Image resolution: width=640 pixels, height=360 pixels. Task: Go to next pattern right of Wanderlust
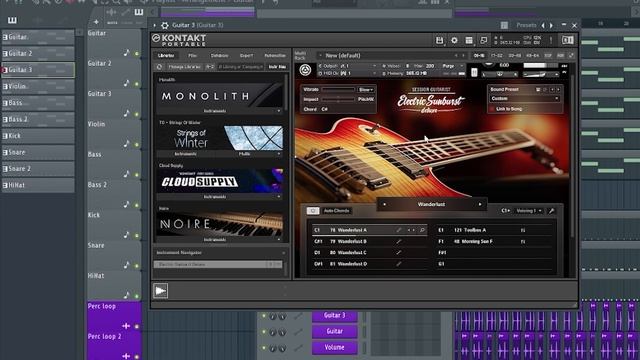(480, 204)
